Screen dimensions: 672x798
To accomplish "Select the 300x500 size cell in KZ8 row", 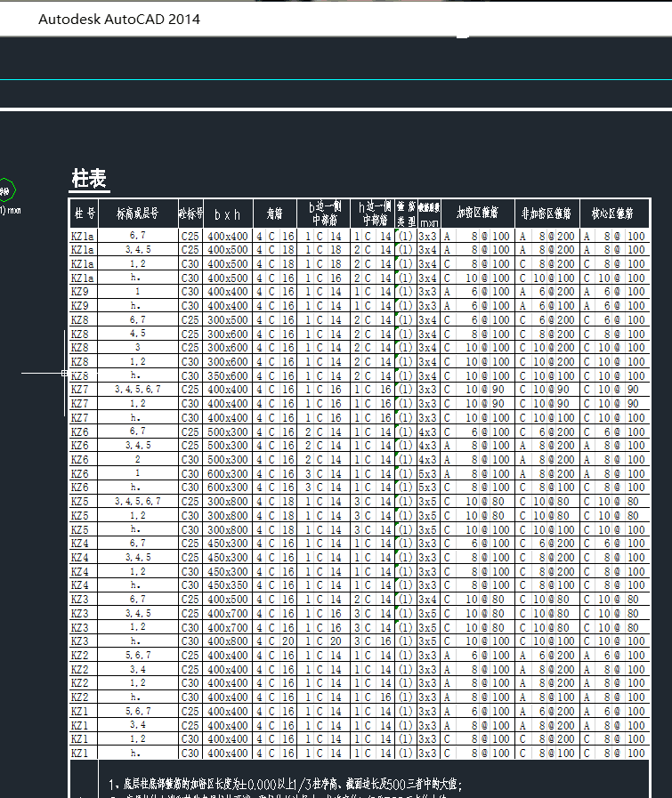I will point(228,320).
